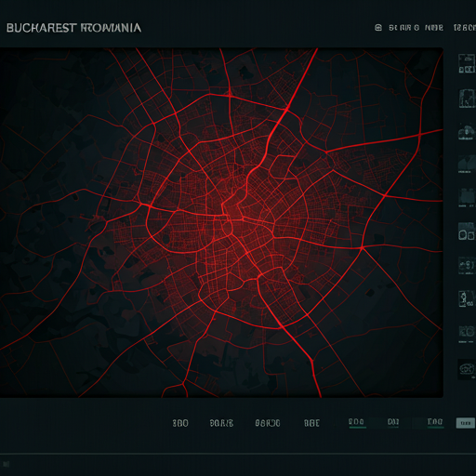Open the first header menu label beside the icon
476x476 pixels.
click(404, 28)
